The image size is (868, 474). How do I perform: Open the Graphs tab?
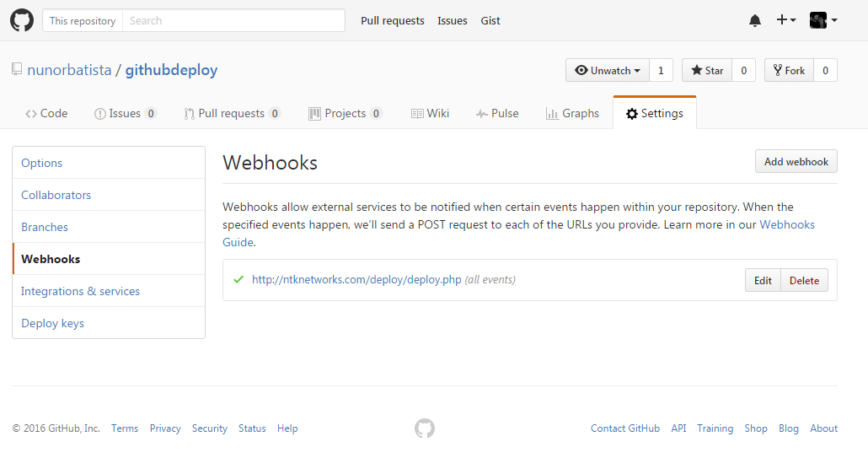coord(572,113)
